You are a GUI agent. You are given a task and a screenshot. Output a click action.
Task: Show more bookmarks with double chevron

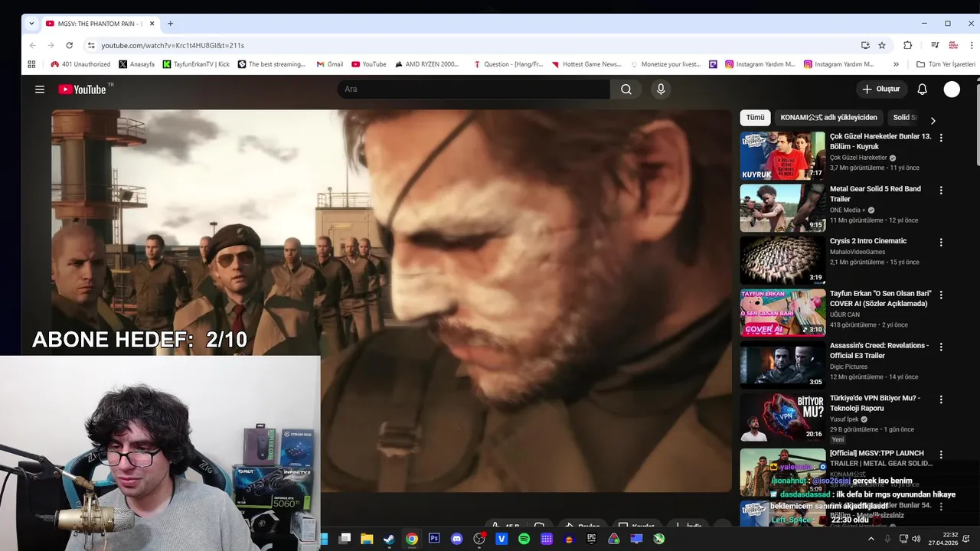[897, 64]
